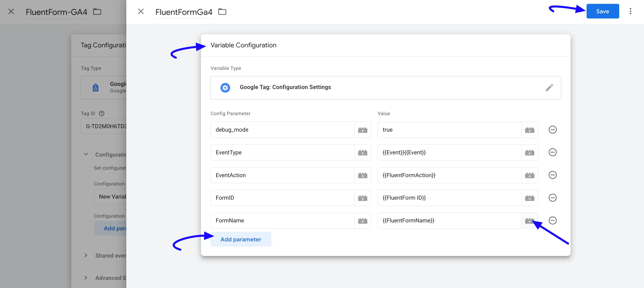Insert variable in {{FluentFormName}} value field
This screenshot has width=644, height=288.
[530, 221]
